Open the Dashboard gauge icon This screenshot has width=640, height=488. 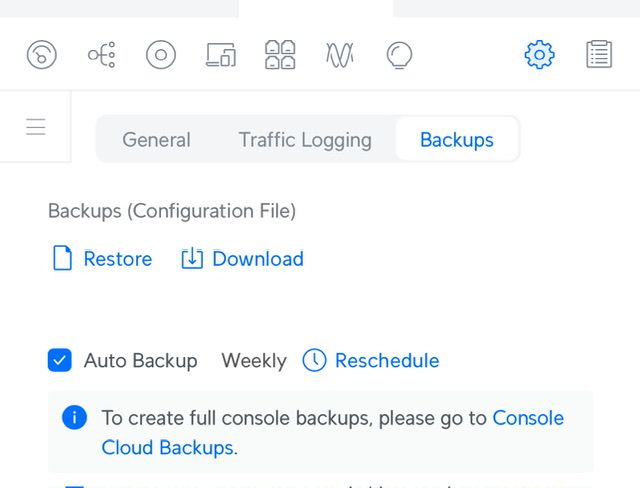coord(41,54)
